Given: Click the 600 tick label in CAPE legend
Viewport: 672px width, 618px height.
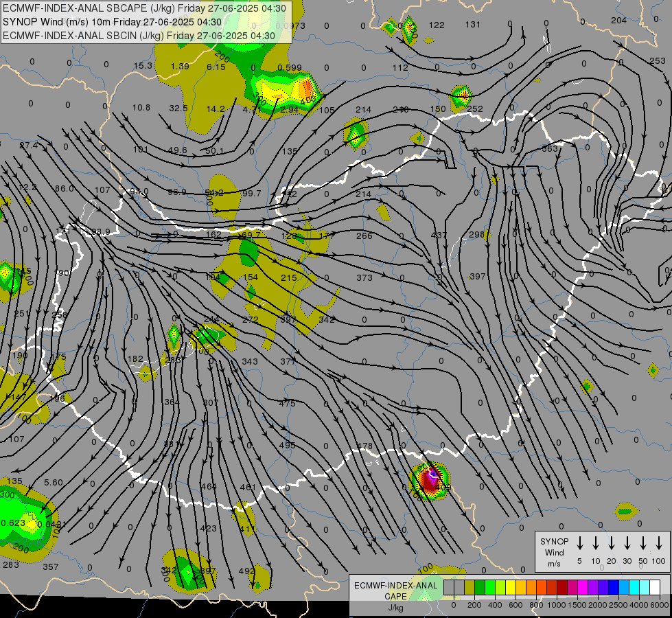Looking at the screenshot, I should tap(515, 605).
